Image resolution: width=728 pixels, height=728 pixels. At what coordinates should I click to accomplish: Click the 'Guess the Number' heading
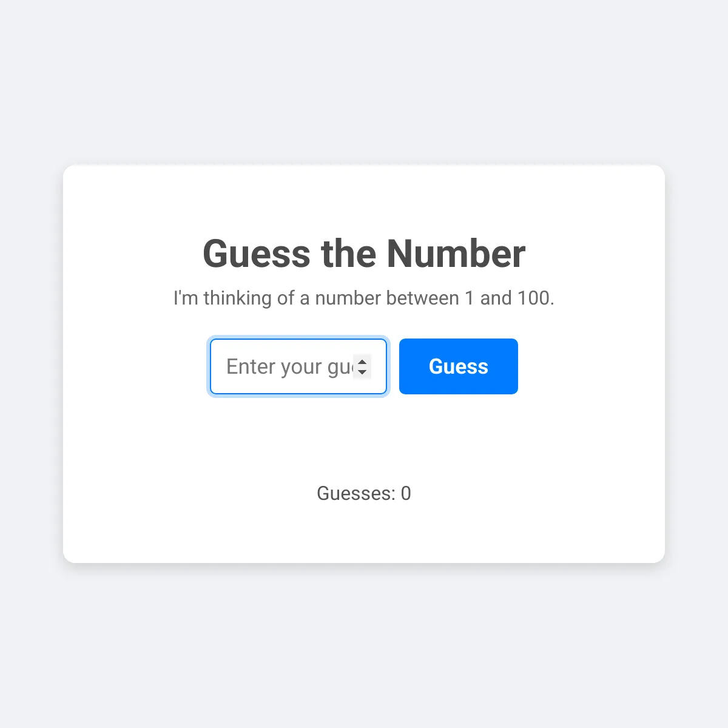(x=364, y=253)
